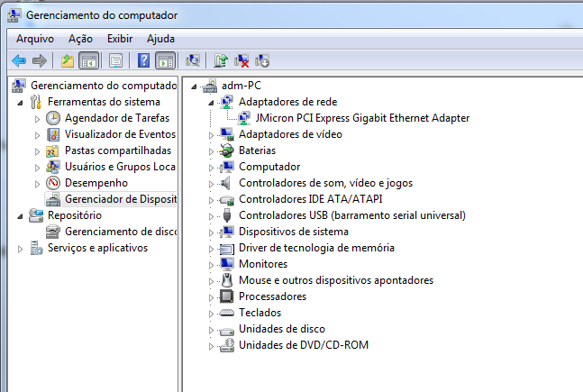Click the Unidades de DVD/CD-ROM drive icon

[227, 345]
